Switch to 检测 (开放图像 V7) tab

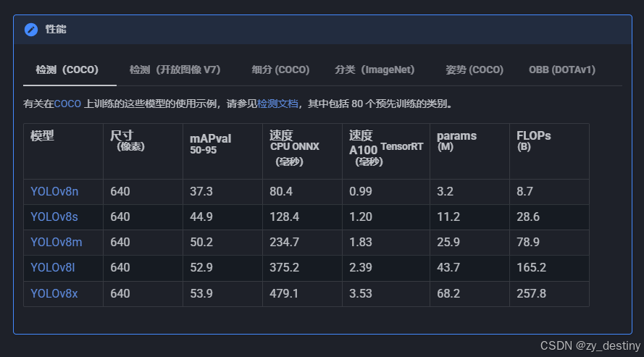(175, 70)
